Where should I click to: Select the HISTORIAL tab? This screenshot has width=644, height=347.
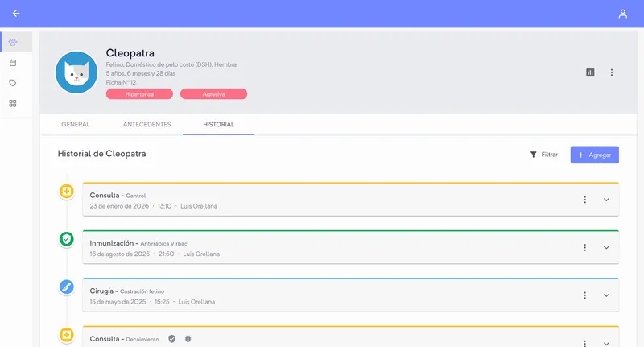[218, 125]
